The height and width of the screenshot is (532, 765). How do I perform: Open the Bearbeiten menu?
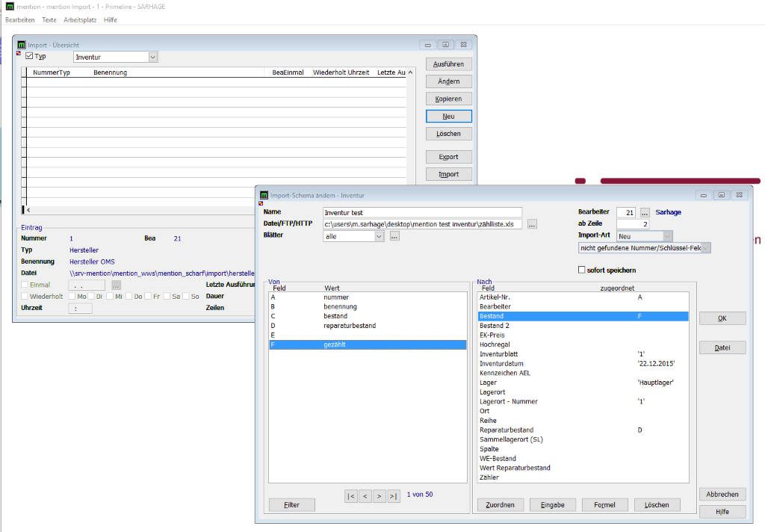(x=19, y=19)
